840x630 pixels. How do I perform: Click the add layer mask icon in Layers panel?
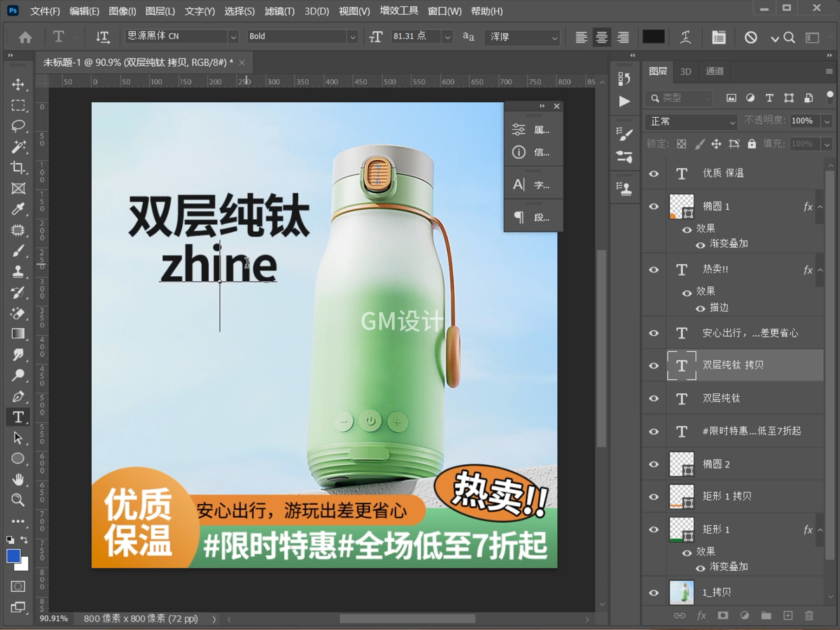(723, 616)
